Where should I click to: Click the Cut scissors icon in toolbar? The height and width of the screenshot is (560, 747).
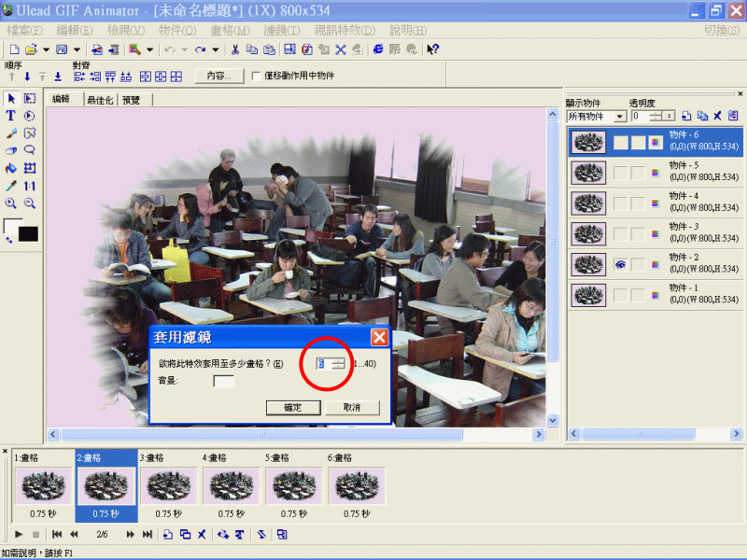pos(235,49)
